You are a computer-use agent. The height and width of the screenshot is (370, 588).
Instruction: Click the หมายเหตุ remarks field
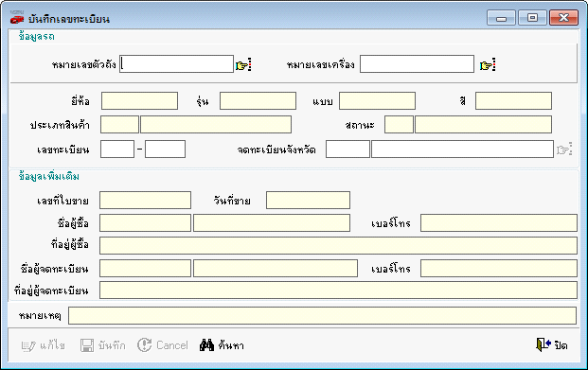coord(322,316)
